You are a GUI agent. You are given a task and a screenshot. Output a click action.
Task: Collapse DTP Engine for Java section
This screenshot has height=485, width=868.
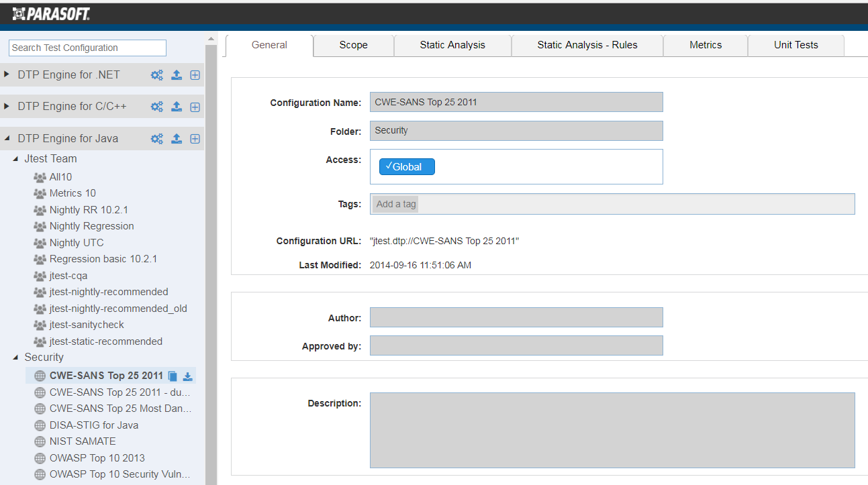click(x=7, y=139)
